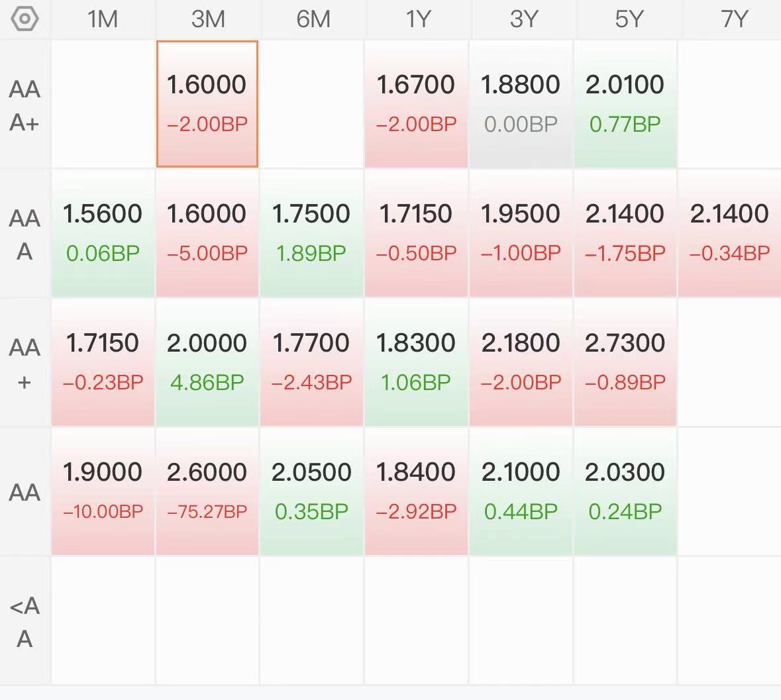Select the 6M column header

coord(313,19)
